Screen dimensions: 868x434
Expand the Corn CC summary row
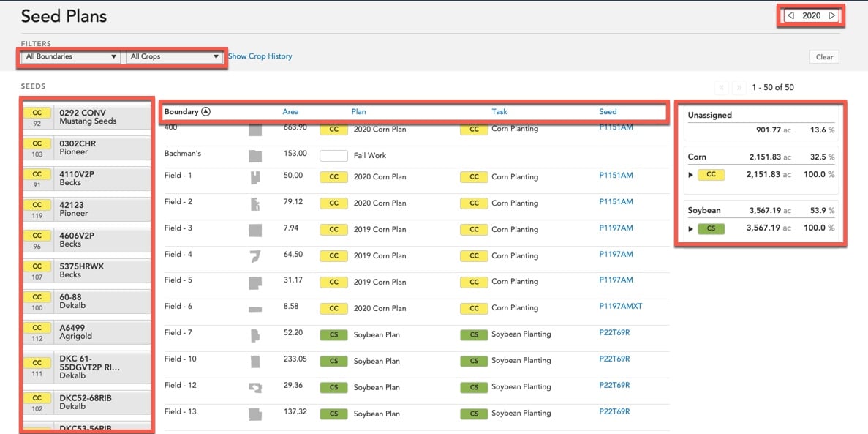click(692, 175)
